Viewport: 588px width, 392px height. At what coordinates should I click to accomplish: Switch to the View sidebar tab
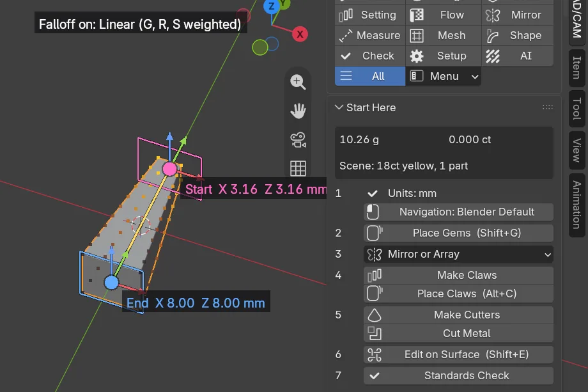pyautogui.click(x=576, y=150)
